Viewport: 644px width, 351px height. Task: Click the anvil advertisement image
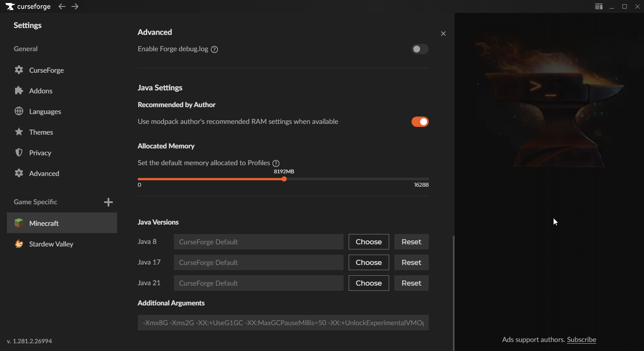click(549, 101)
